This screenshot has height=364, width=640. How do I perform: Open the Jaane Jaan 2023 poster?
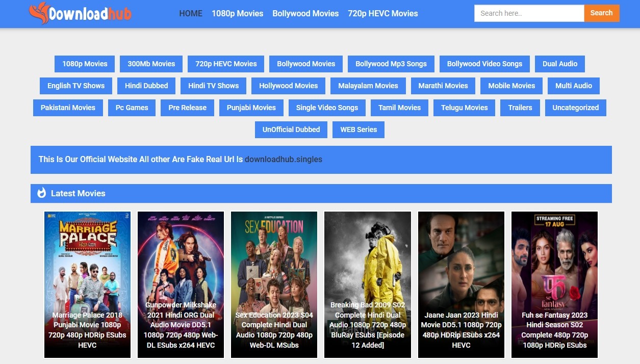[x=462, y=284]
